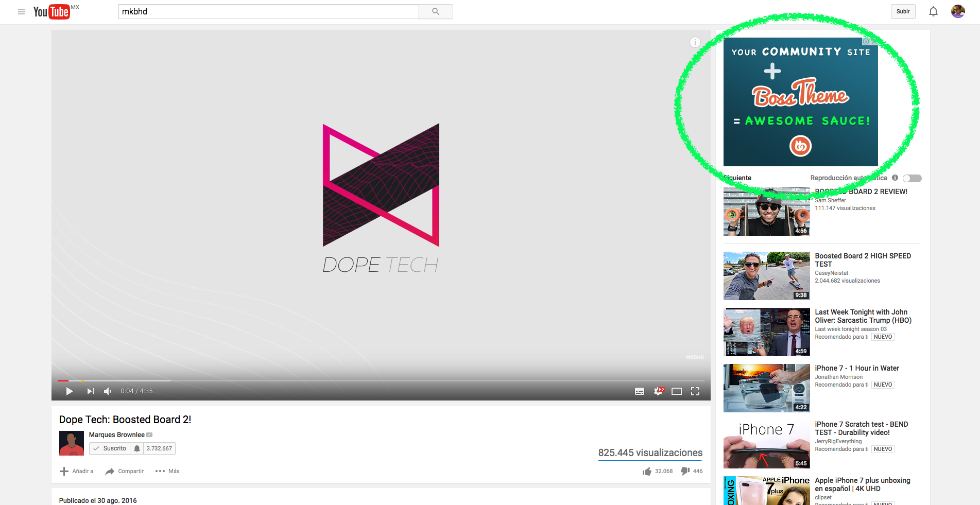Open the hamburger guide menu
Image resolution: width=980 pixels, height=505 pixels.
point(21,12)
